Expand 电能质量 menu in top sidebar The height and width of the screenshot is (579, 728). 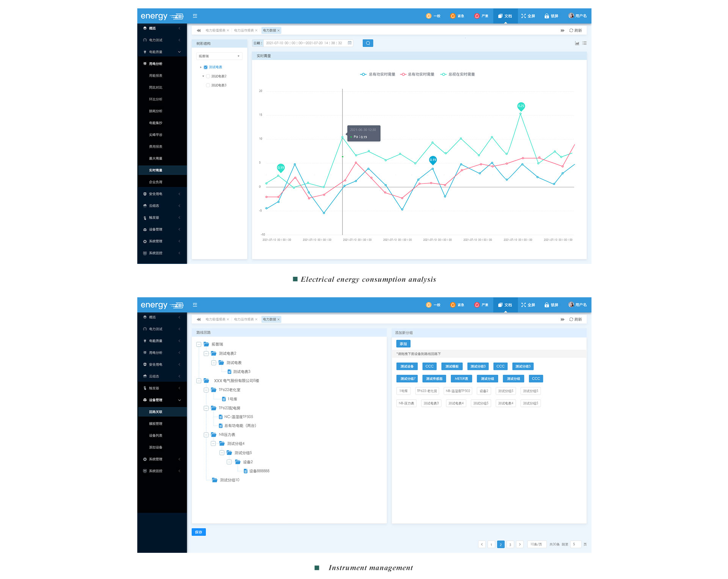pos(162,52)
